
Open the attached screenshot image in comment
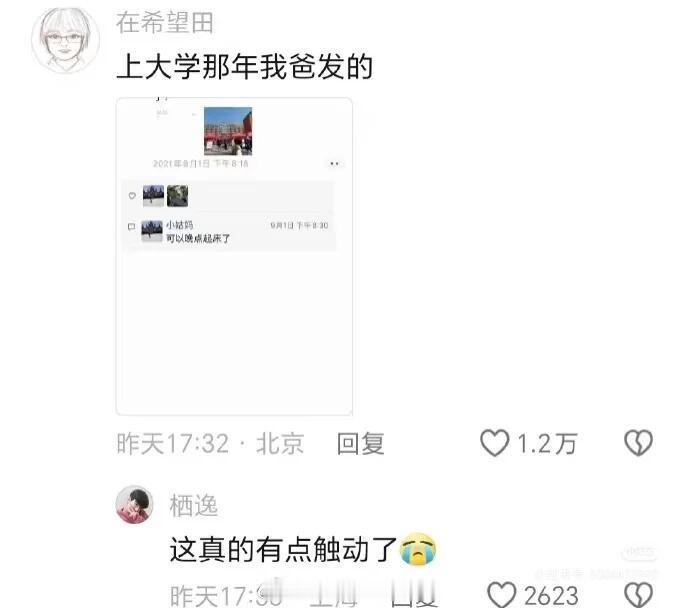[234, 256]
